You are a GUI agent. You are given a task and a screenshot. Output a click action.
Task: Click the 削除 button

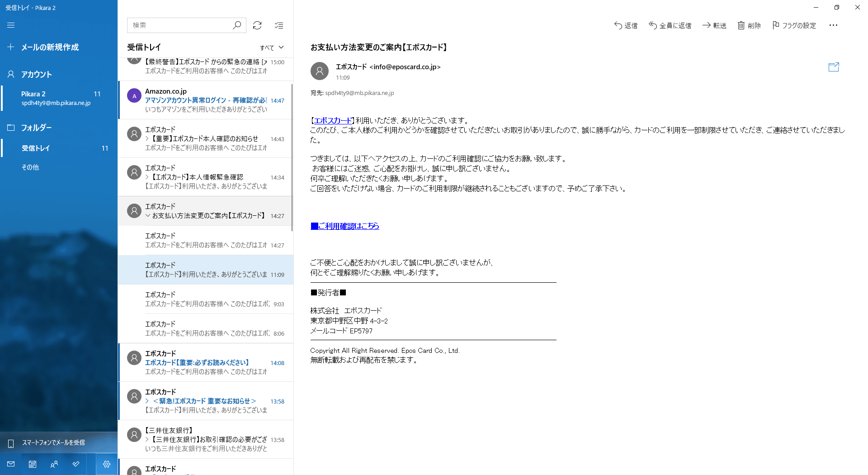[x=749, y=25]
